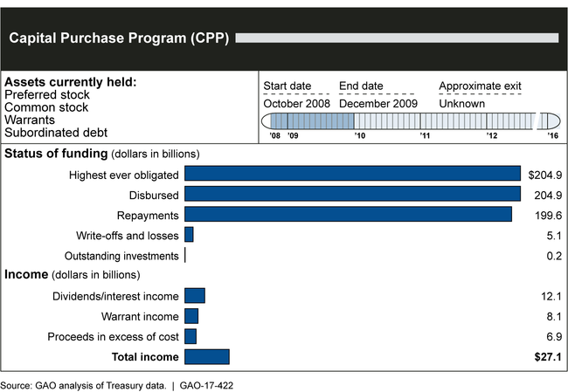The height and width of the screenshot is (392, 568).
Task: Click the Repayments bar
Action: coord(348,214)
